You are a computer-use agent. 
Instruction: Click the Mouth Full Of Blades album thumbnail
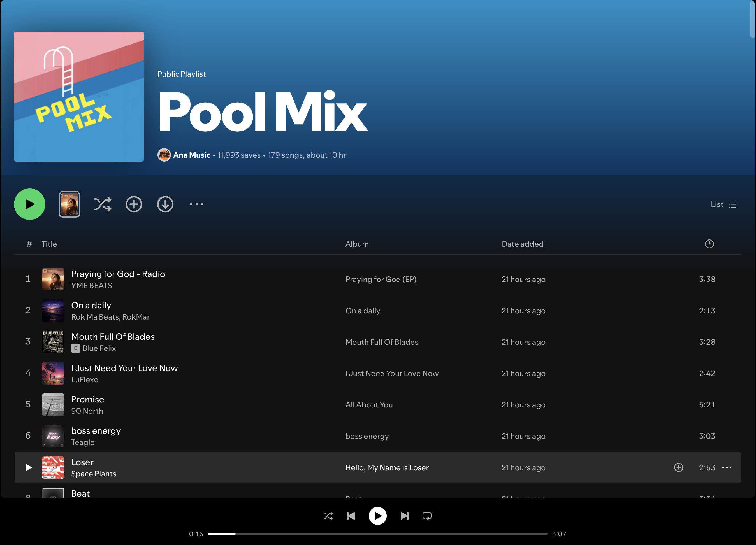click(x=53, y=342)
